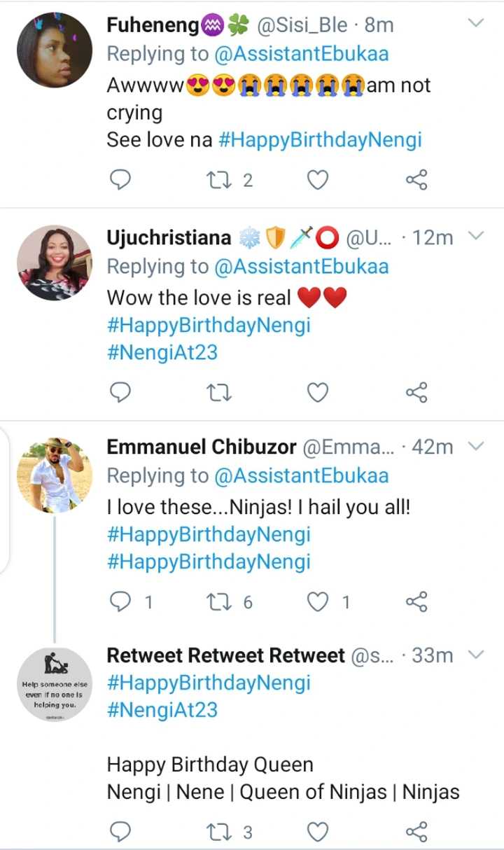The height and width of the screenshot is (850, 504).
Task: Open options chevron on Fuheneng's tweet
Action: (x=475, y=24)
